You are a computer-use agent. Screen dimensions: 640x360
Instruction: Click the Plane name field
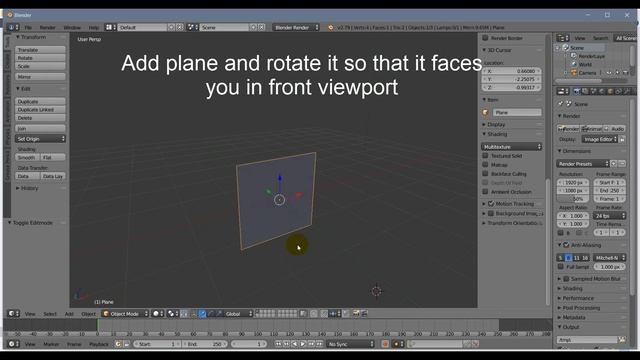[x=517, y=112]
